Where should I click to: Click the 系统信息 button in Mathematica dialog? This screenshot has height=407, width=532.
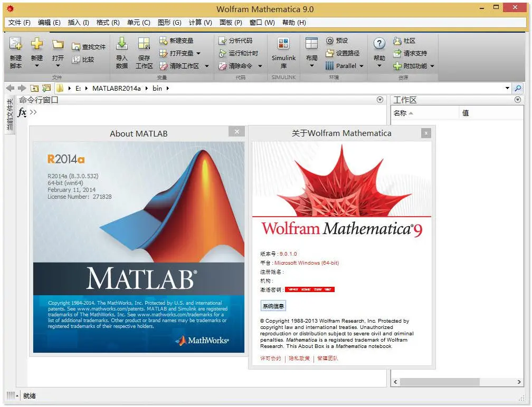[x=273, y=306]
